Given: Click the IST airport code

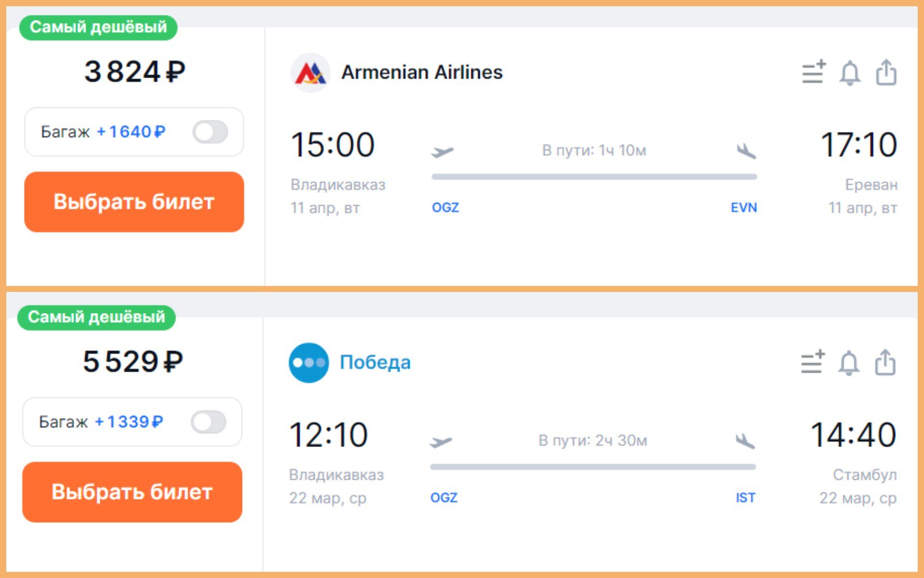Looking at the screenshot, I should tap(745, 498).
